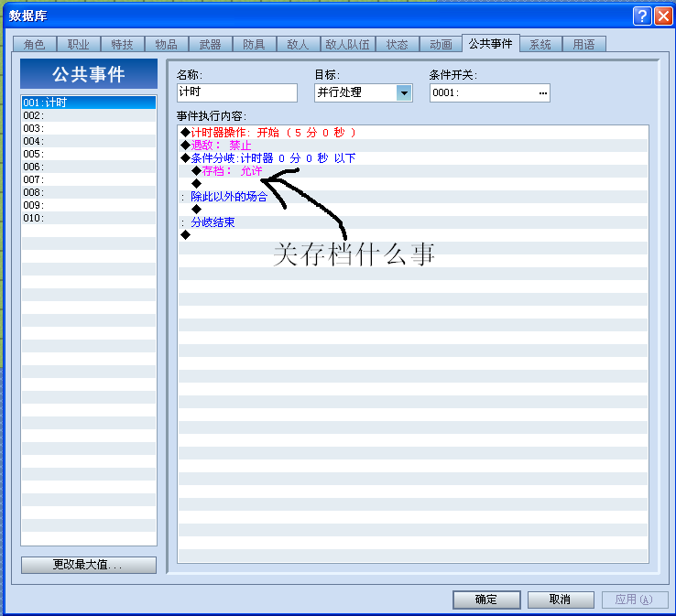676x616 pixels.
Task: Select the 存档 允许 command line
Action: coord(413,171)
